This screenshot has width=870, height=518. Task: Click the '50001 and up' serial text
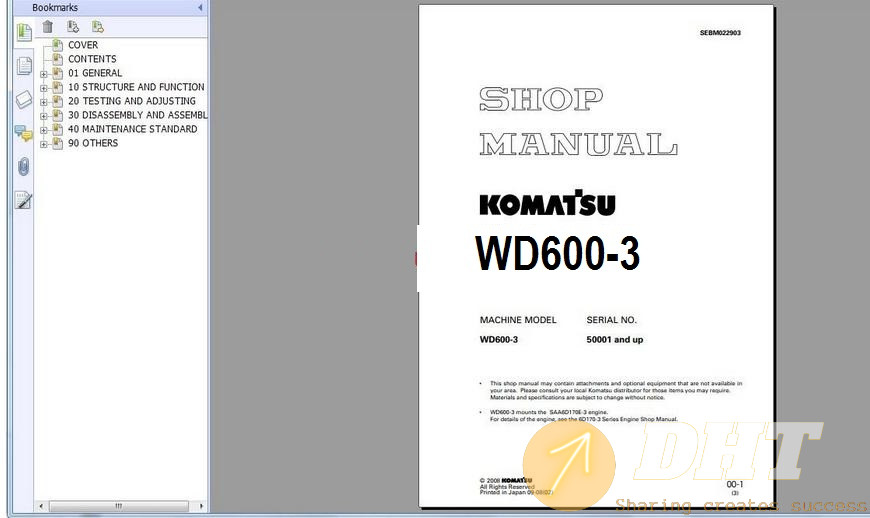(614, 339)
